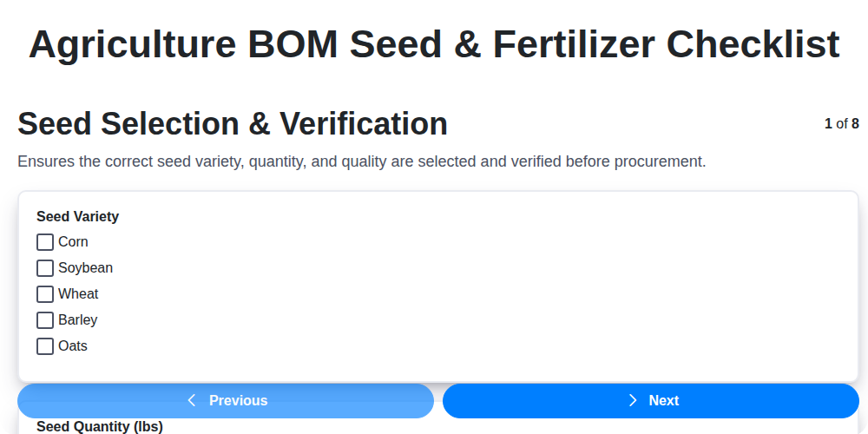Image resolution: width=868 pixels, height=434 pixels.
Task: Enable the Wheat checkbox
Action: pos(45,294)
